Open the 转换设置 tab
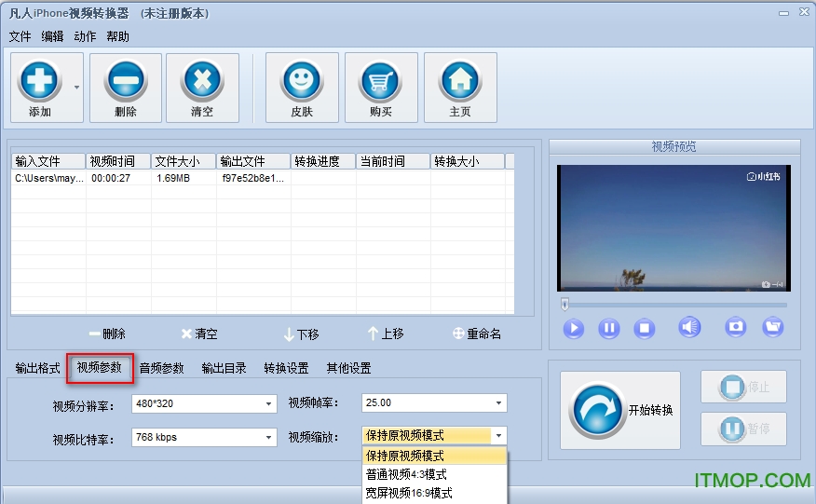Screen dimensions: 816x504 [286, 368]
